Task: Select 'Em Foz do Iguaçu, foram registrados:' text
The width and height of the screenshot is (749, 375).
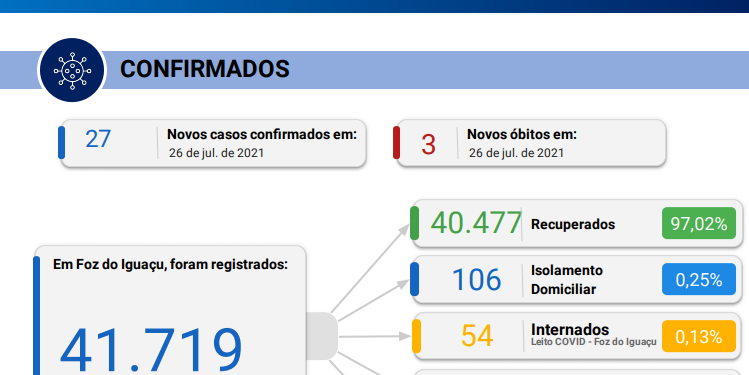Action: (171, 264)
